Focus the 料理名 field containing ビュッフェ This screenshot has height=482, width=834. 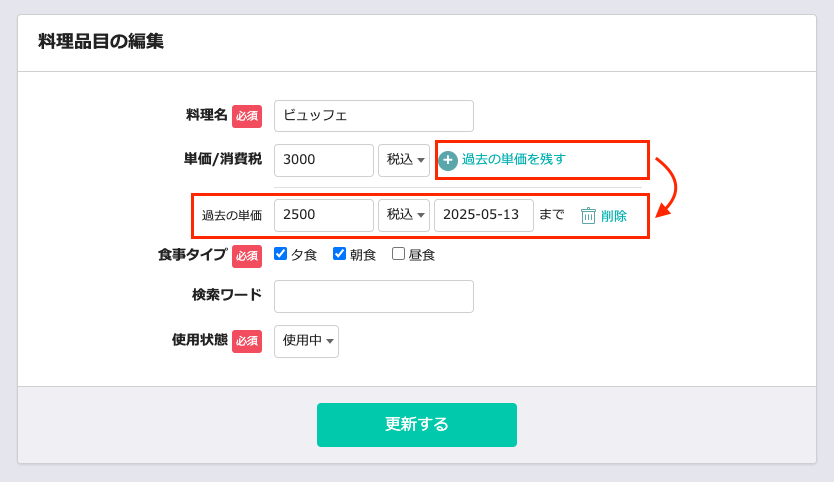point(374,116)
